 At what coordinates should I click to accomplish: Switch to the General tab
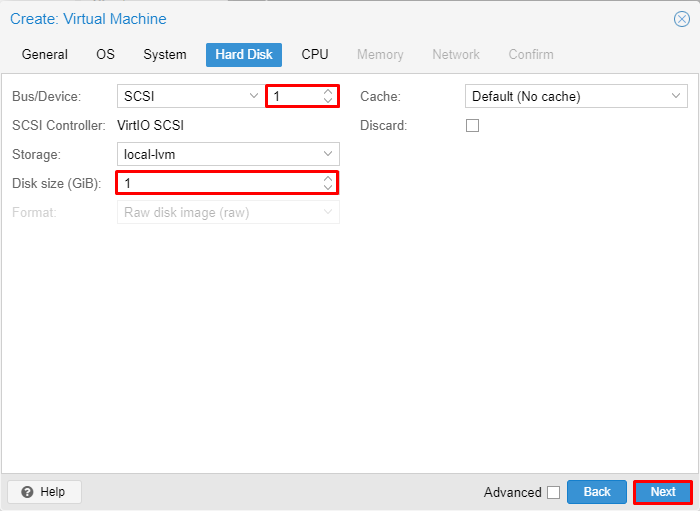click(x=45, y=54)
